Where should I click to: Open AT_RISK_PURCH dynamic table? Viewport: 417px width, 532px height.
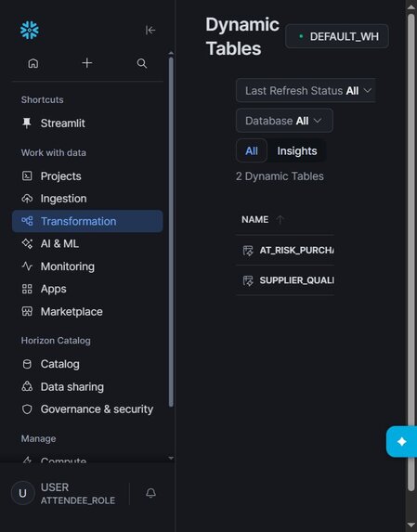click(x=296, y=251)
